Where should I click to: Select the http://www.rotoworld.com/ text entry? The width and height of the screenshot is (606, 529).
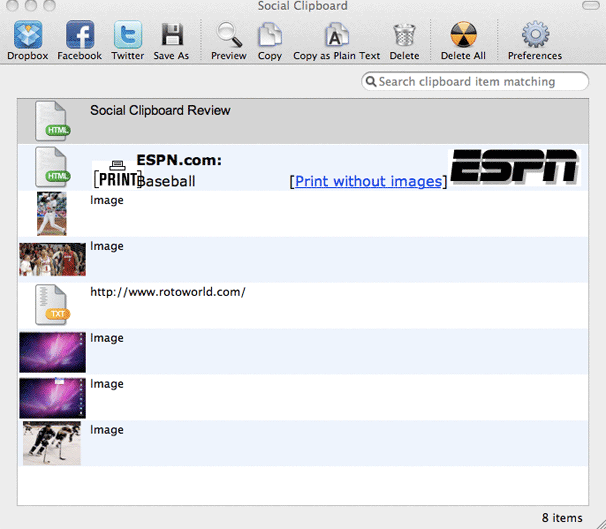click(x=168, y=292)
